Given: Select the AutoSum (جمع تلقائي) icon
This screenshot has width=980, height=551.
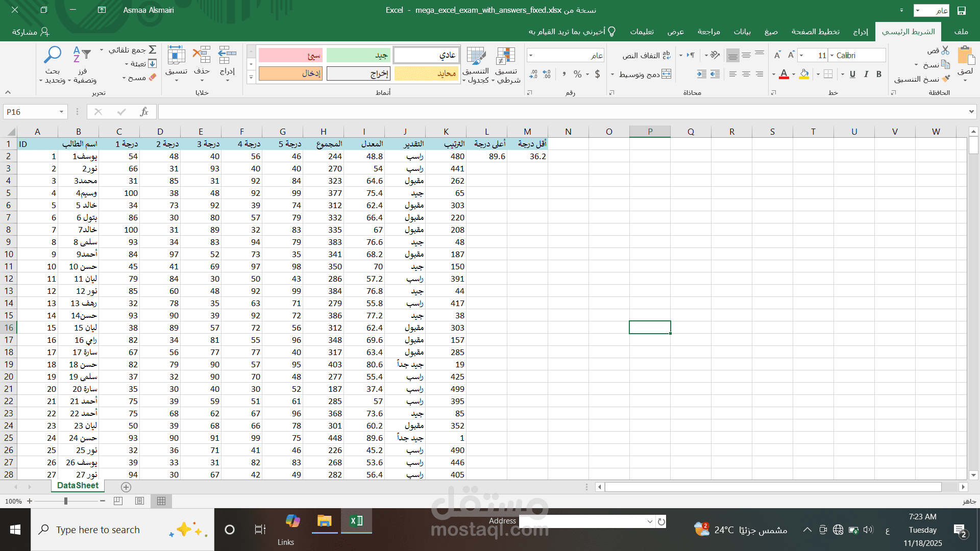Looking at the screenshot, I should (x=153, y=49).
